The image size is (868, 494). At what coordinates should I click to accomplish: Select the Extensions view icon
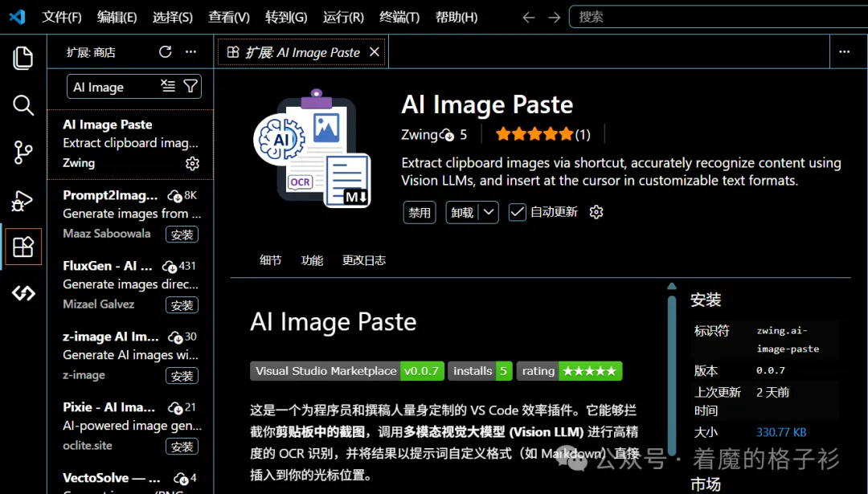point(23,247)
